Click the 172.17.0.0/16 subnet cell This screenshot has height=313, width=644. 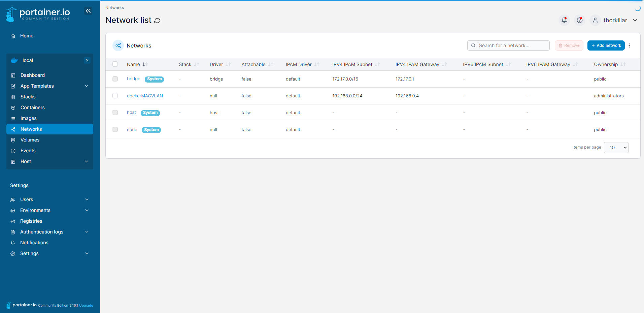coord(345,79)
